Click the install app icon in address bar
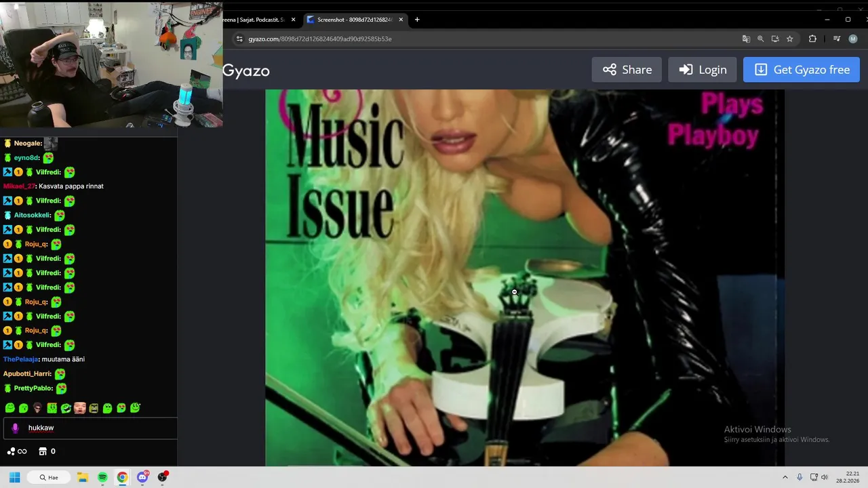 775,39
